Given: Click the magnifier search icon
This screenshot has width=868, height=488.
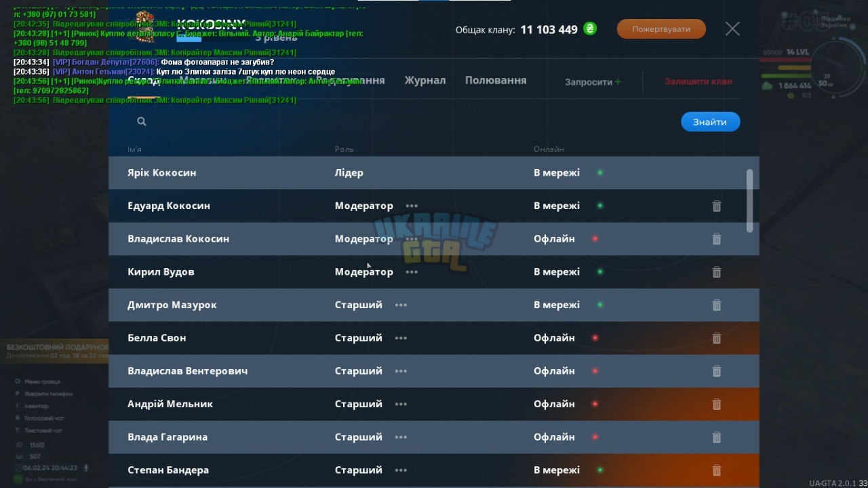Looking at the screenshot, I should [x=141, y=121].
